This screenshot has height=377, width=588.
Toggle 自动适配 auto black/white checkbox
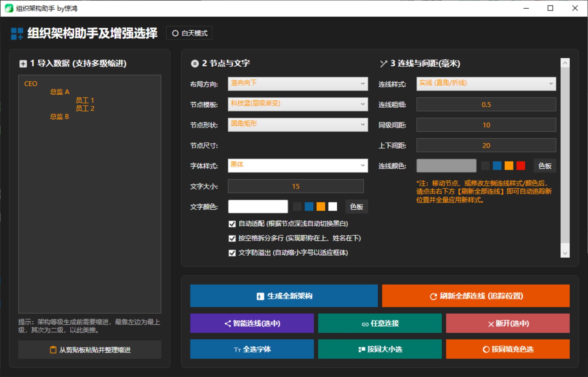click(x=232, y=224)
